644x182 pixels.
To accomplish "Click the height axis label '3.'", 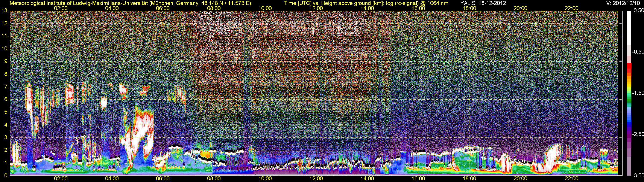I will [x=6, y=137].
